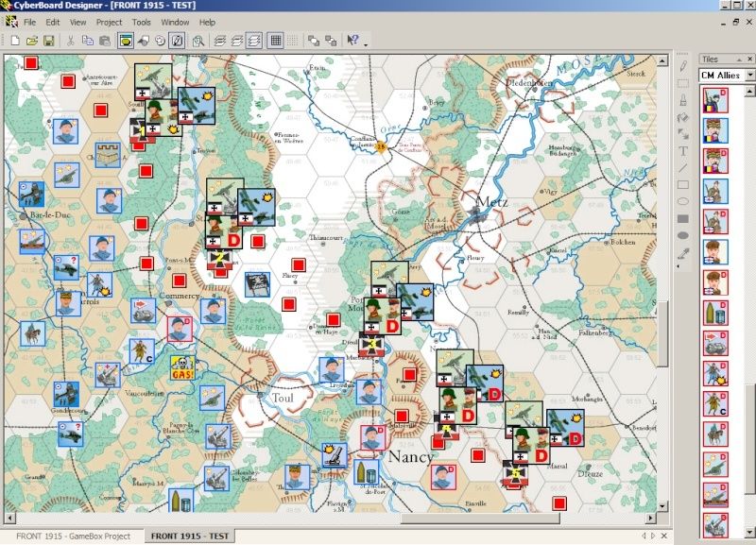Click the tab strip scroll-right arrow
The height and width of the screenshot is (545, 756).
pyautogui.click(x=653, y=536)
